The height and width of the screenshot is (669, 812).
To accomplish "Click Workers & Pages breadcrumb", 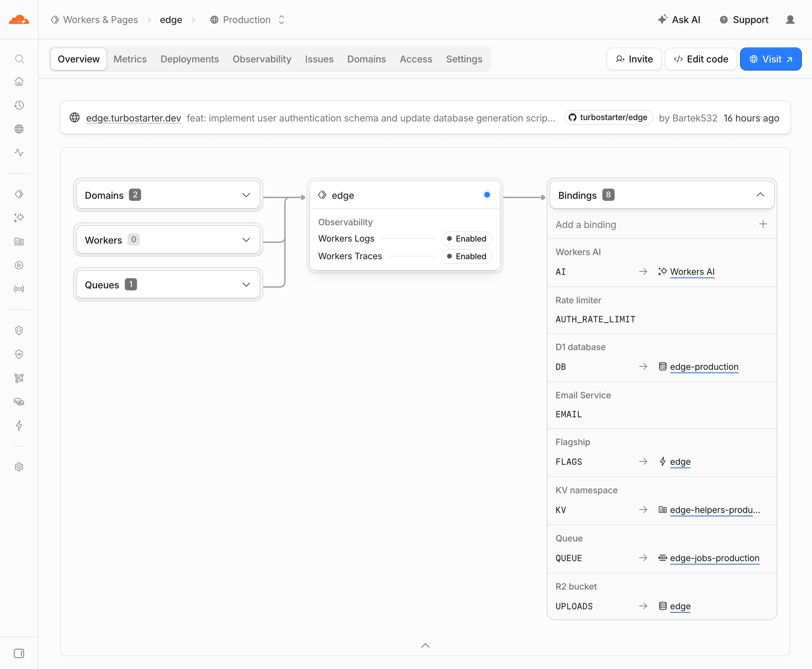I will point(94,20).
